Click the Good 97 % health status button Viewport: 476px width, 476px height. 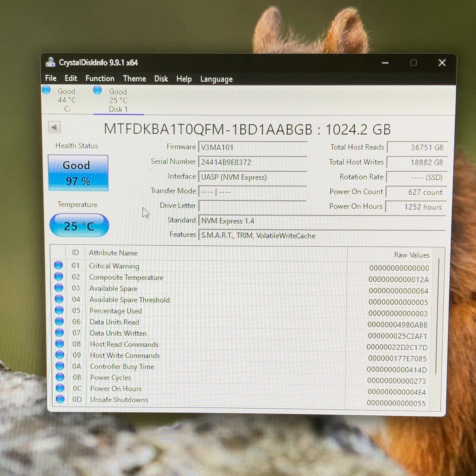[x=78, y=173]
